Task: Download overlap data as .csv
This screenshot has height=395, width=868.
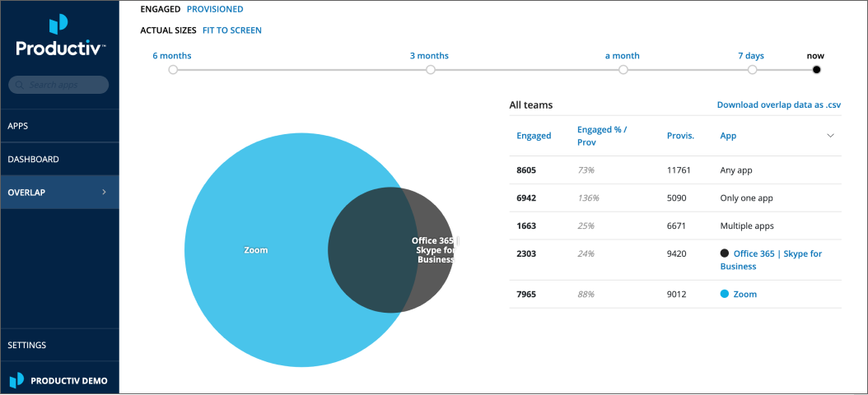Action: point(779,105)
